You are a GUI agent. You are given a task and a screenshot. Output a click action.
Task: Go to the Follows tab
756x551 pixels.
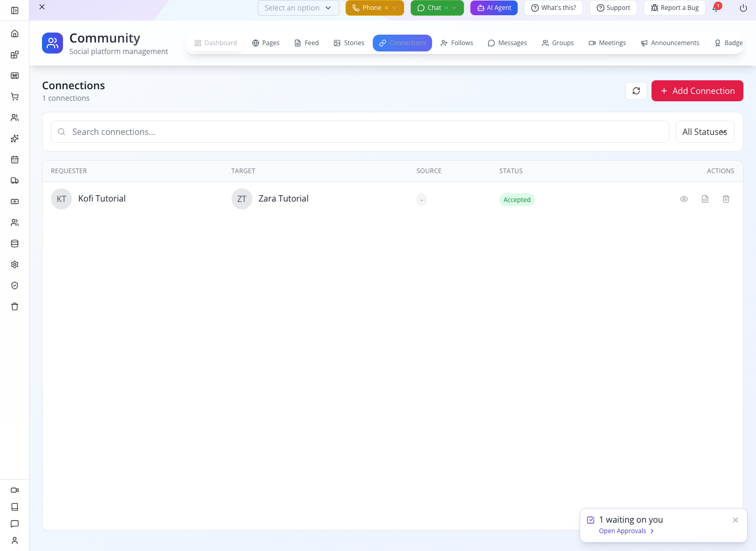tap(457, 43)
